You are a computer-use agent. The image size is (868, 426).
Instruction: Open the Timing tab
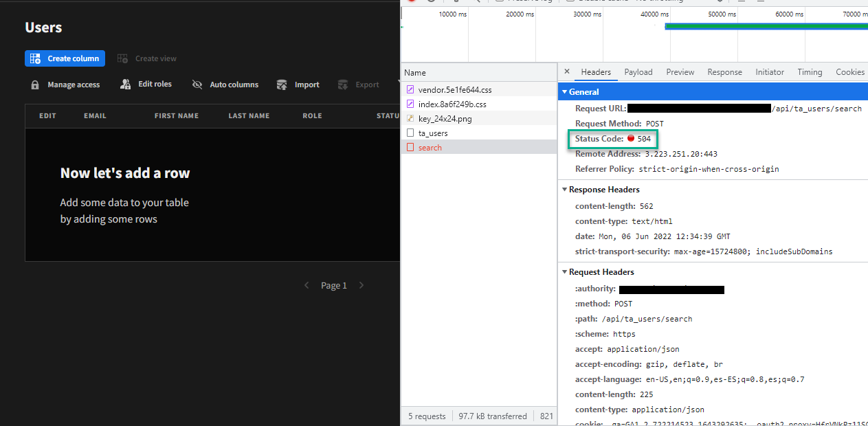[810, 72]
